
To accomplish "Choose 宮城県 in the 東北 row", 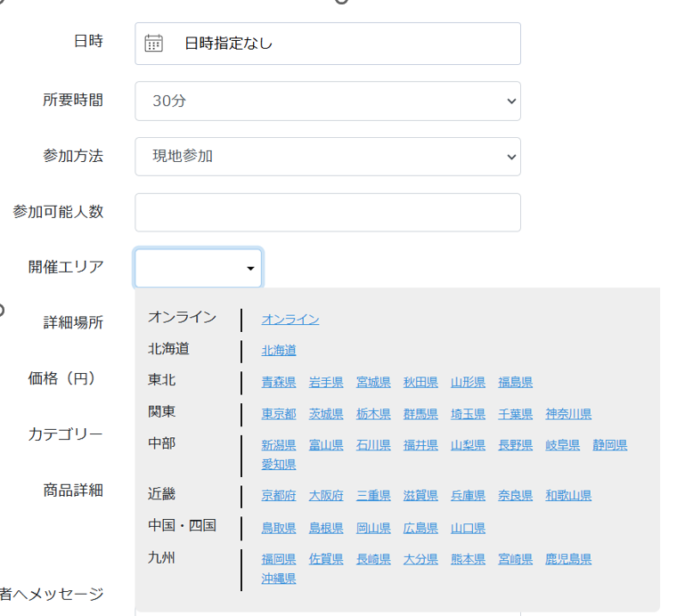I will (x=373, y=383).
